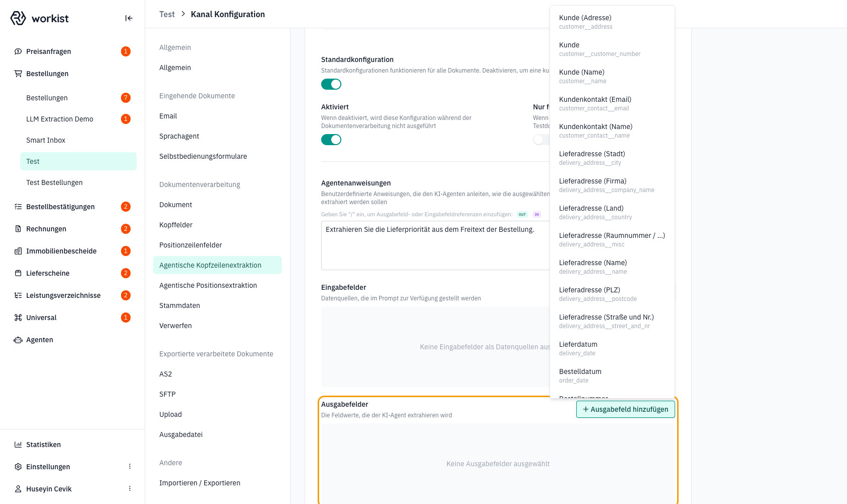The width and height of the screenshot is (847, 504).
Task: Click the Statistiken chart icon
Action: tap(18, 445)
